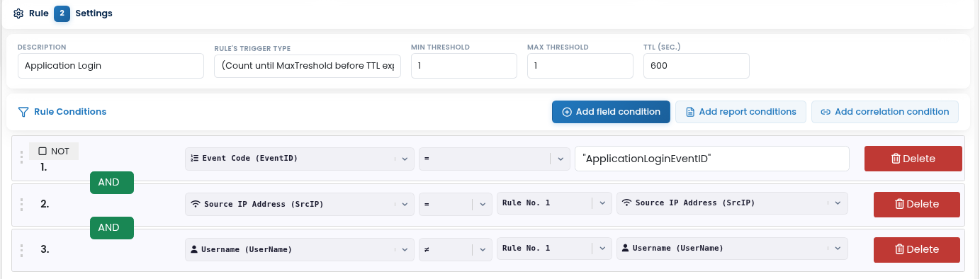Click the drag handle dots of condition 2

pos(21,204)
